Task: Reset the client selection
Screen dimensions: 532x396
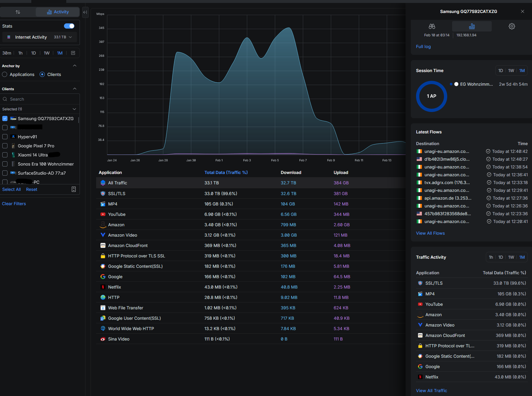Action: [32, 189]
